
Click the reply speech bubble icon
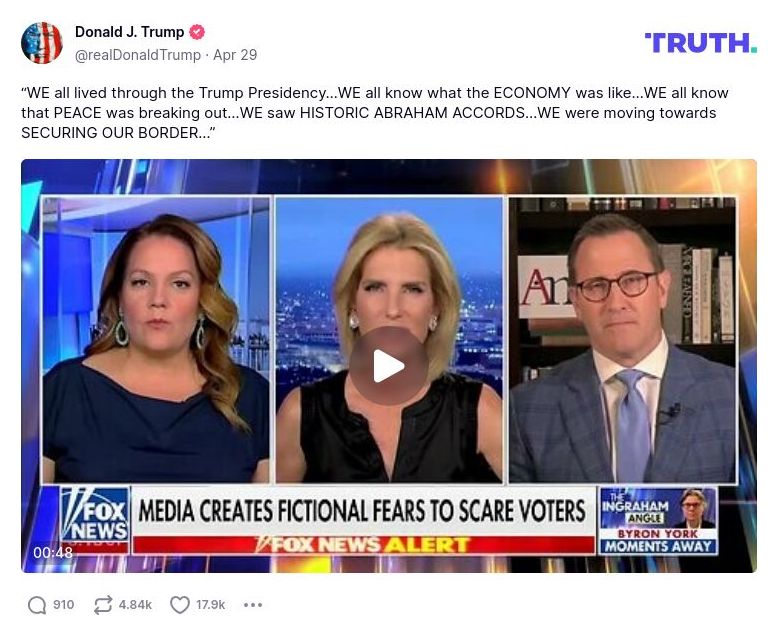pos(37,605)
